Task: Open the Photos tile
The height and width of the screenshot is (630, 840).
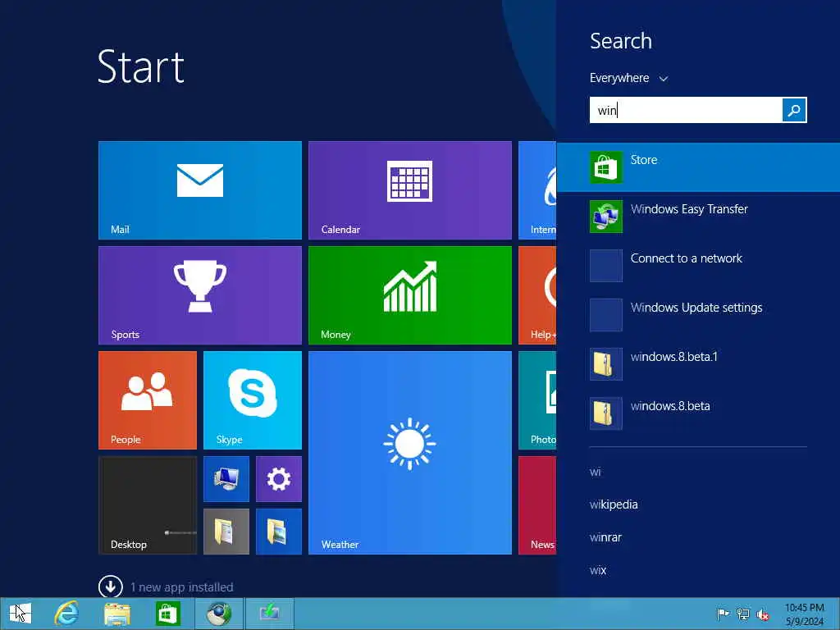Action: pyautogui.click(x=537, y=400)
